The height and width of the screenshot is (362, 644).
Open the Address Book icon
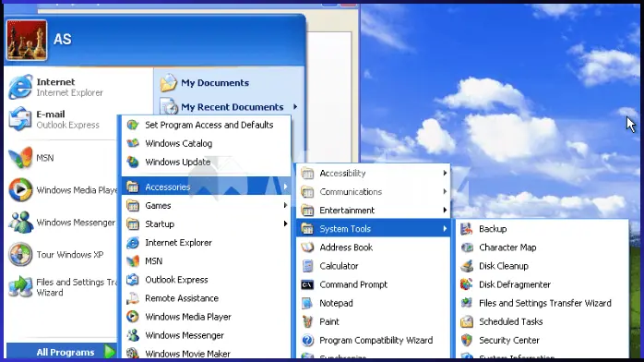[x=307, y=247]
